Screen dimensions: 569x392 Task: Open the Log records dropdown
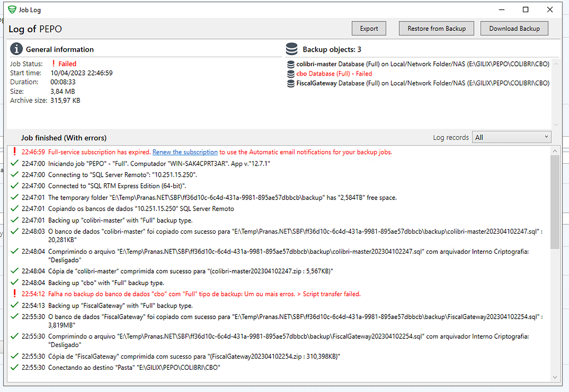pyautogui.click(x=511, y=137)
